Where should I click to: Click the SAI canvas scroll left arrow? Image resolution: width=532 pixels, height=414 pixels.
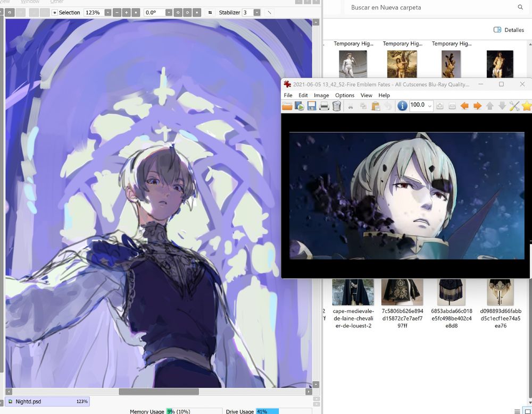[x=9, y=392]
